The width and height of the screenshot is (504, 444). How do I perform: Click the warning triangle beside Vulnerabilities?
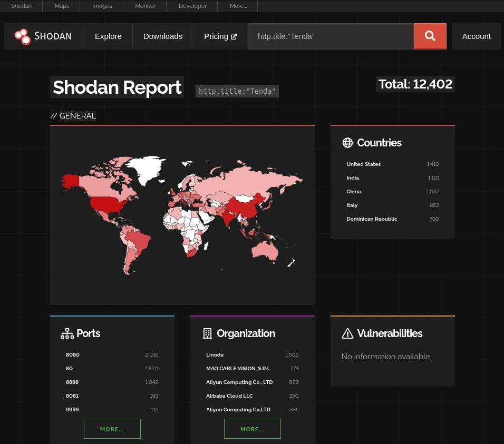[x=347, y=333]
